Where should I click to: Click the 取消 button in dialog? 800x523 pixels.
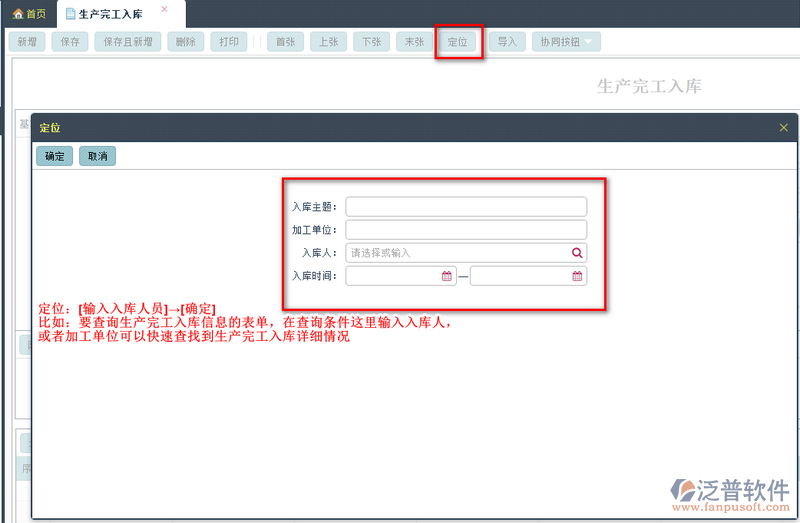point(97,156)
